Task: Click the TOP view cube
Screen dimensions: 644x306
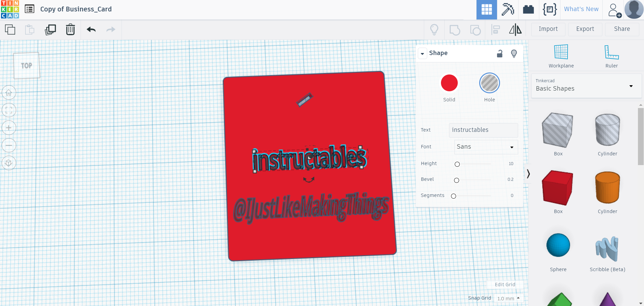Action: tap(27, 66)
